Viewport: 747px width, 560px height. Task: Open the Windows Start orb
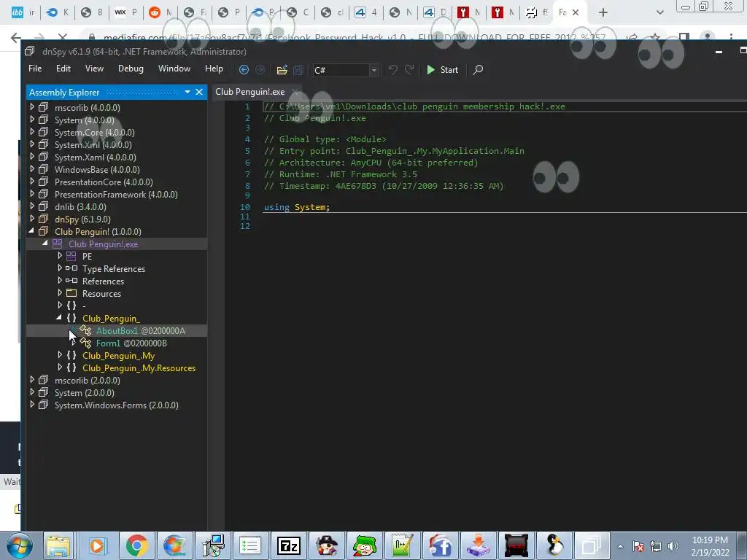coord(20,545)
